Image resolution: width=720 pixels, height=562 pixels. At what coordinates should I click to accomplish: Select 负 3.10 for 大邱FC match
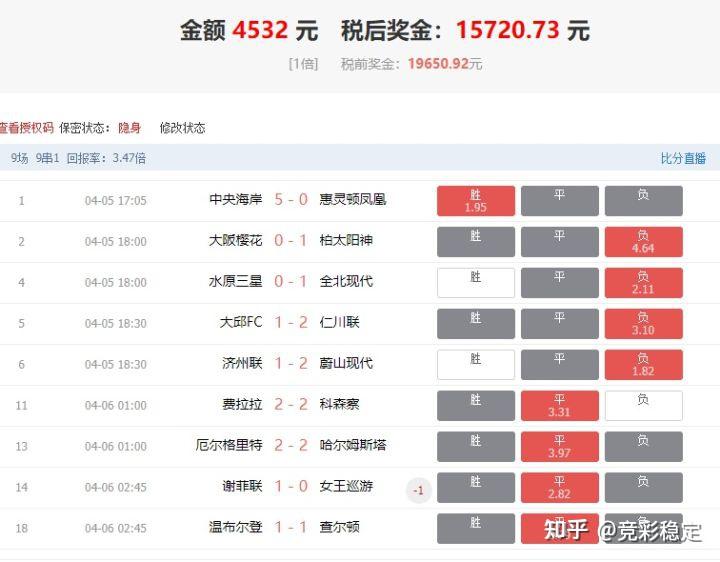[643, 323]
